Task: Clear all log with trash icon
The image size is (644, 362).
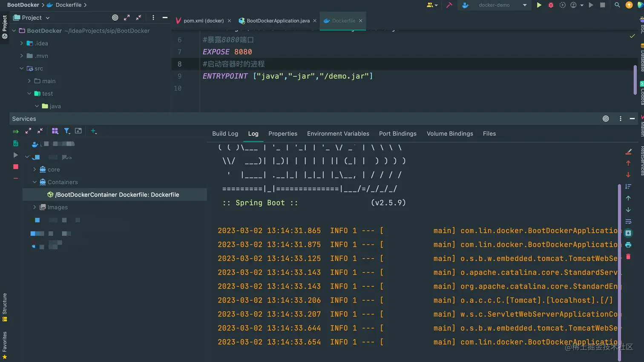Action: click(628, 257)
